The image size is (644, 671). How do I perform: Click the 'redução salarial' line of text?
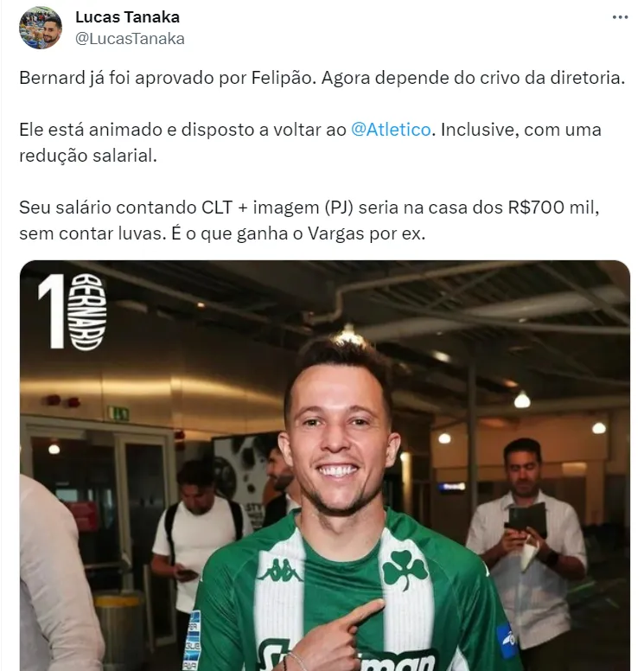[88, 156]
